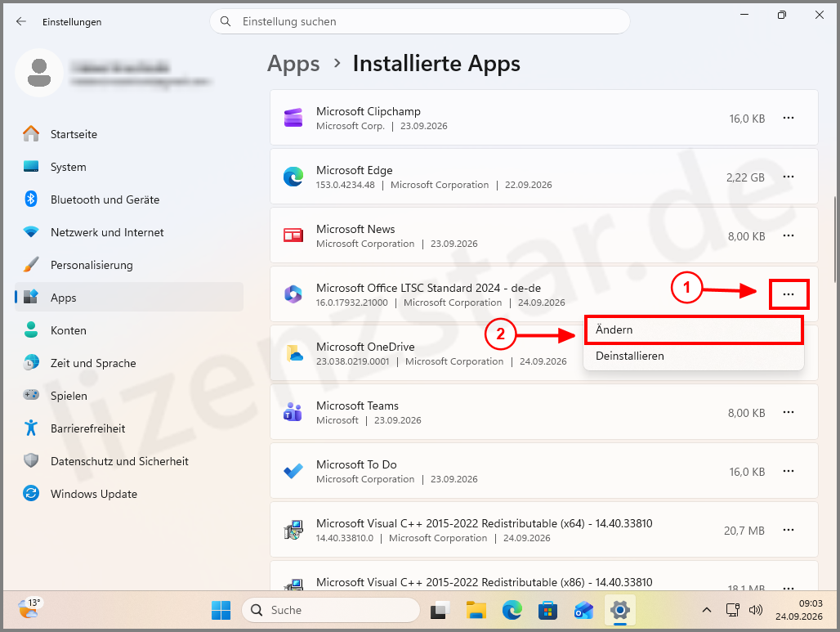Select the Microsoft Clipchamp entry name
This screenshot has height=632, width=840.
(x=368, y=111)
